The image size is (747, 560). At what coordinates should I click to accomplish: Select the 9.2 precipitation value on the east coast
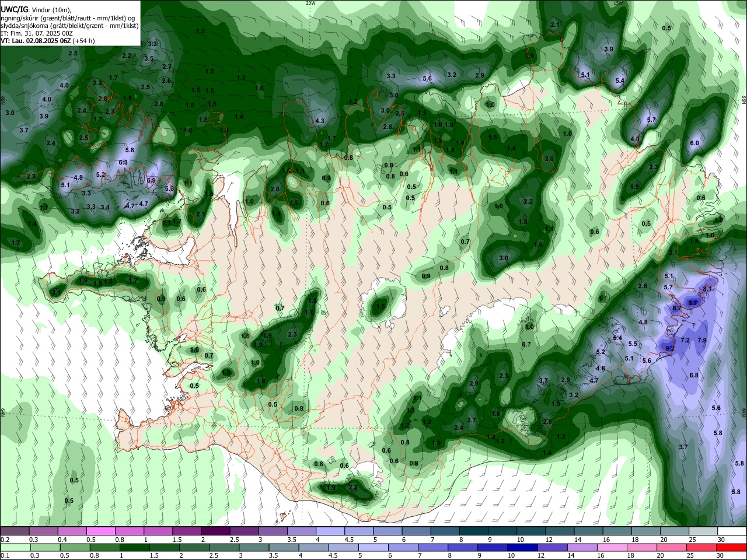[x=670, y=348]
